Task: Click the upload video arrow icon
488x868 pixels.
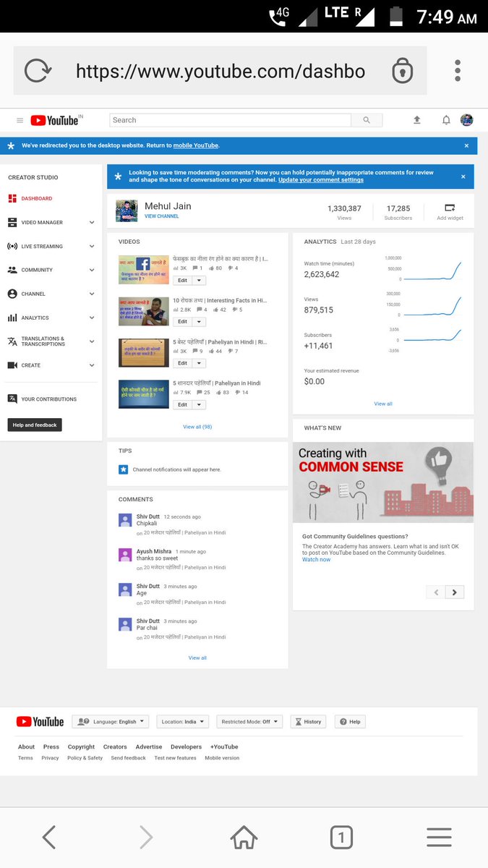Action: tap(417, 120)
